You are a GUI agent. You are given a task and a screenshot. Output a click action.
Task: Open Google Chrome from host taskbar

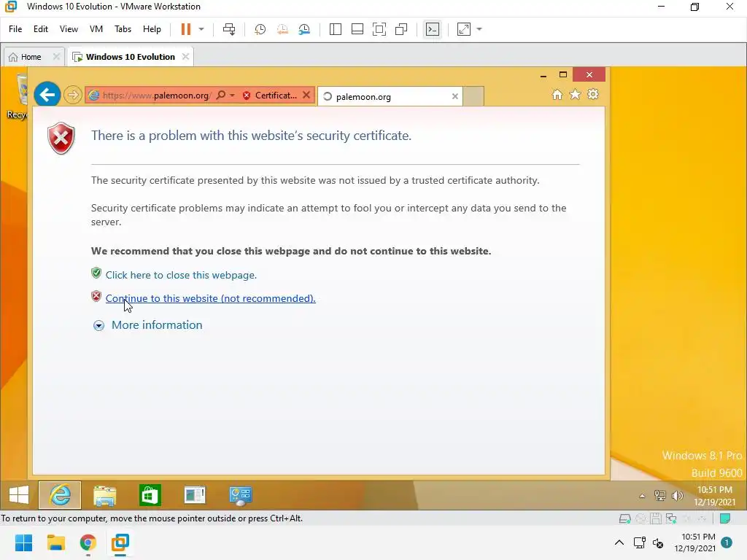(x=88, y=542)
